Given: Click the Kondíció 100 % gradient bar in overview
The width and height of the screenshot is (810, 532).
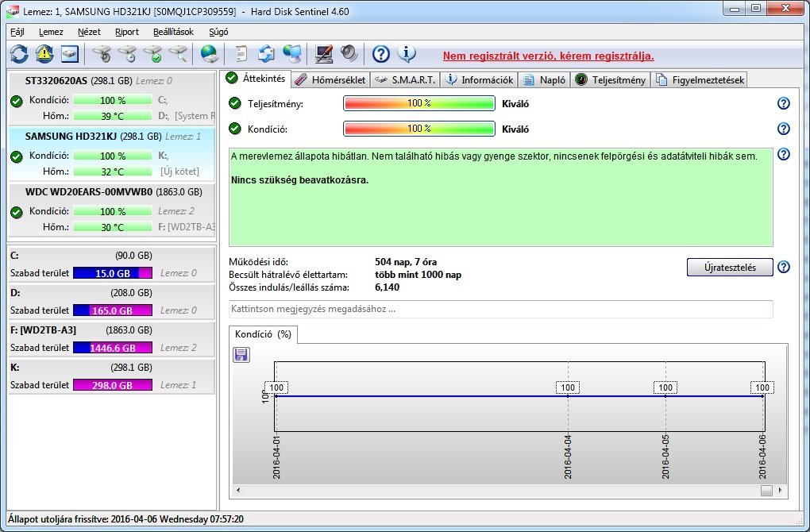Looking at the screenshot, I should coord(419,129).
